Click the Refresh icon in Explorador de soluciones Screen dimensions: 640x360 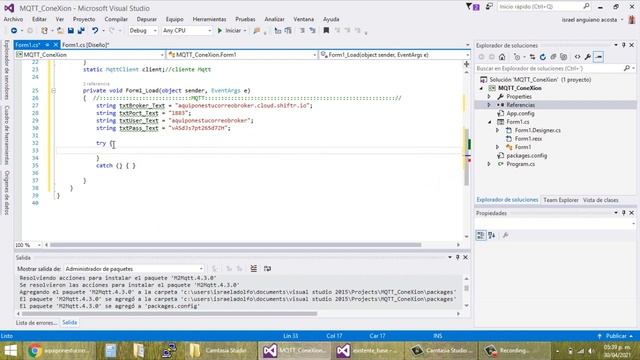tap(542, 57)
